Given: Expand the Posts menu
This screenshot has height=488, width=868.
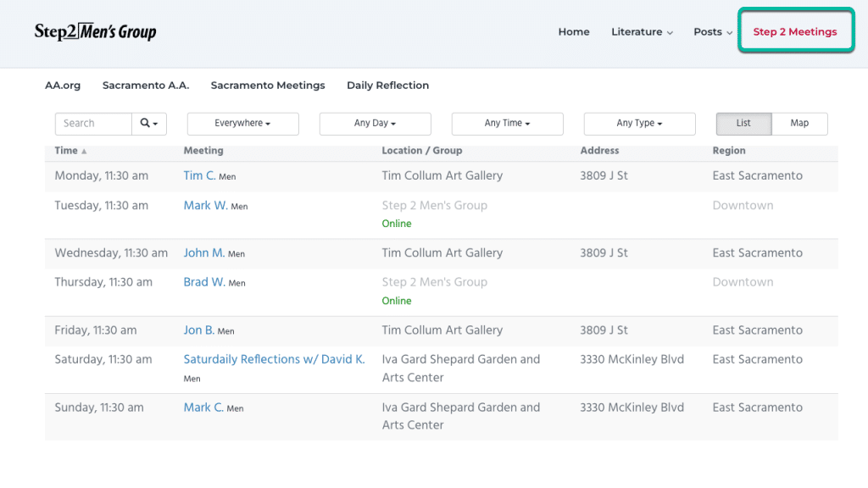Looking at the screenshot, I should point(712,32).
